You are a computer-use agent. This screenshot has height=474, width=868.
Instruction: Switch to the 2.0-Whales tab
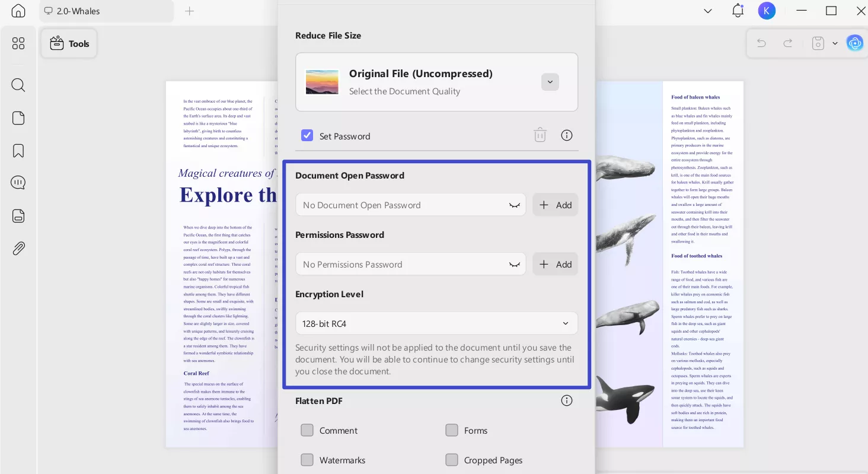pos(107,11)
